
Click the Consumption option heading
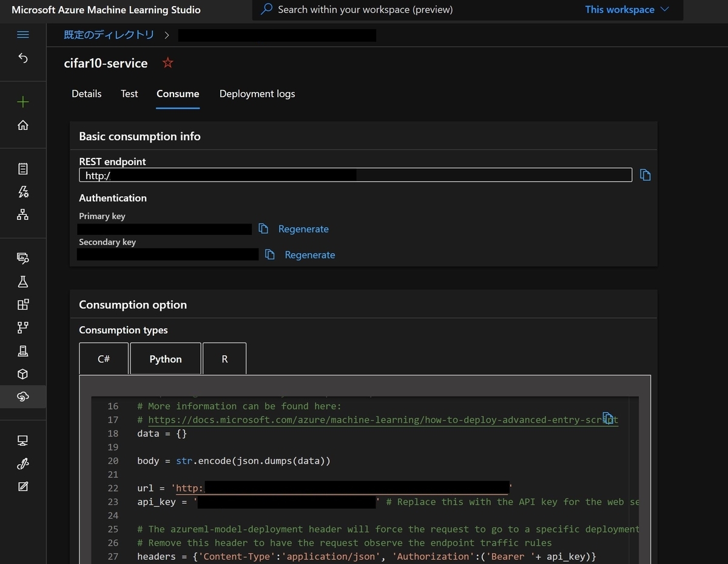[133, 305]
